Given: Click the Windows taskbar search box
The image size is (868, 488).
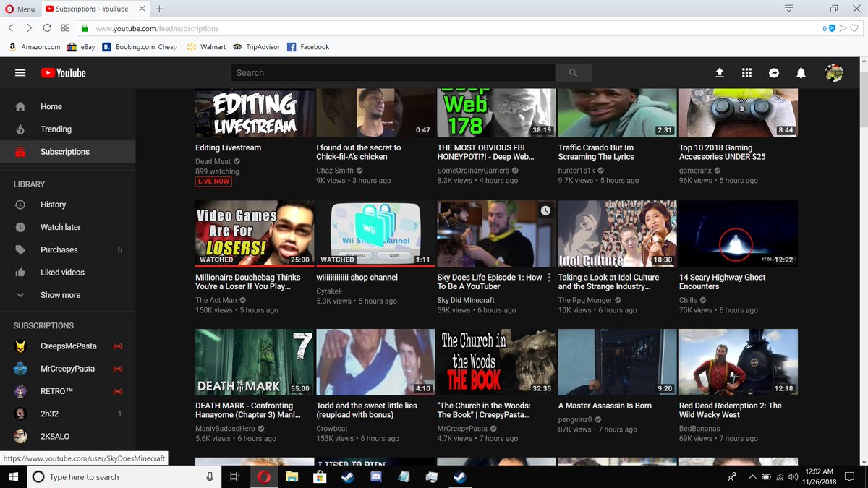Looking at the screenshot, I should 124,477.
